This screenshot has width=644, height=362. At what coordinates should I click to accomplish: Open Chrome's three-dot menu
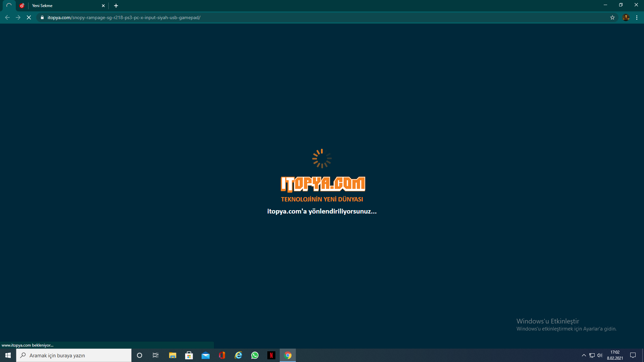(637, 17)
